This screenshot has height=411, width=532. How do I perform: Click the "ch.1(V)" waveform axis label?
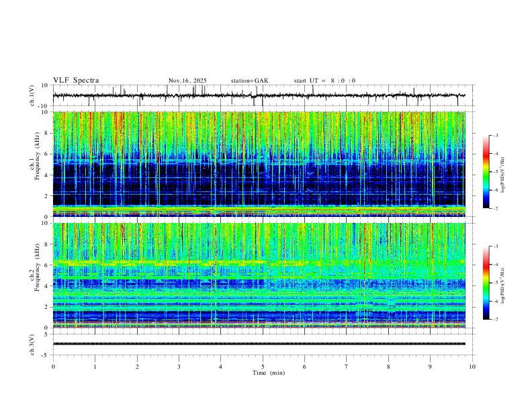coord(32,95)
